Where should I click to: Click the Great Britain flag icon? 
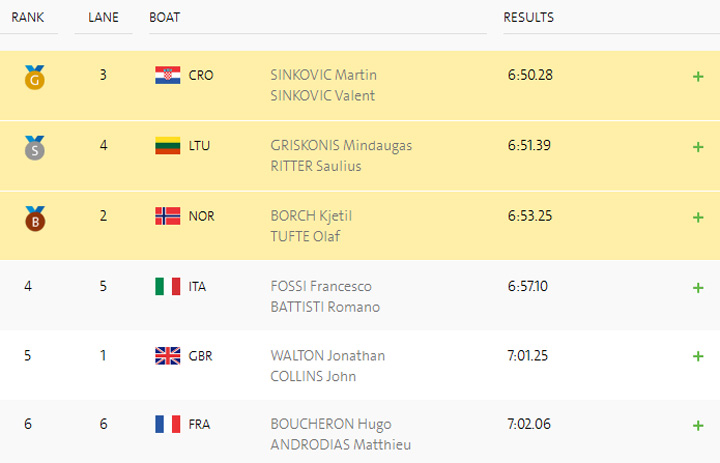click(167, 356)
